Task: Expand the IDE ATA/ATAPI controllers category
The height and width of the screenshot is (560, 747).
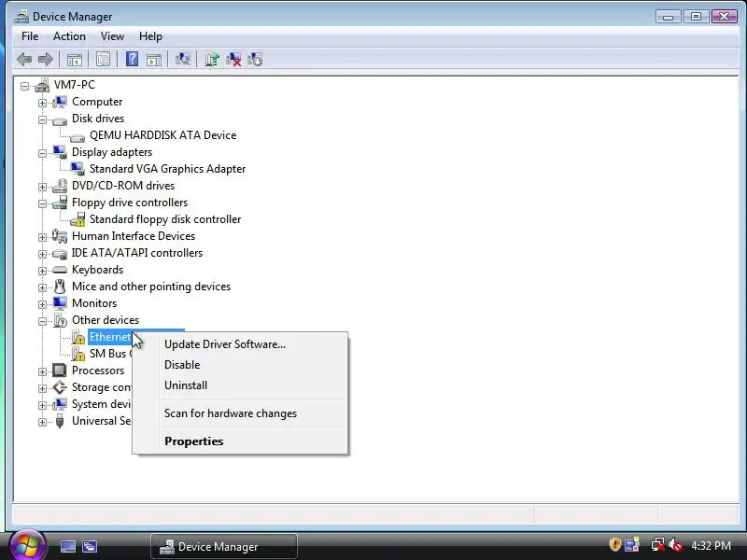Action: (42, 254)
